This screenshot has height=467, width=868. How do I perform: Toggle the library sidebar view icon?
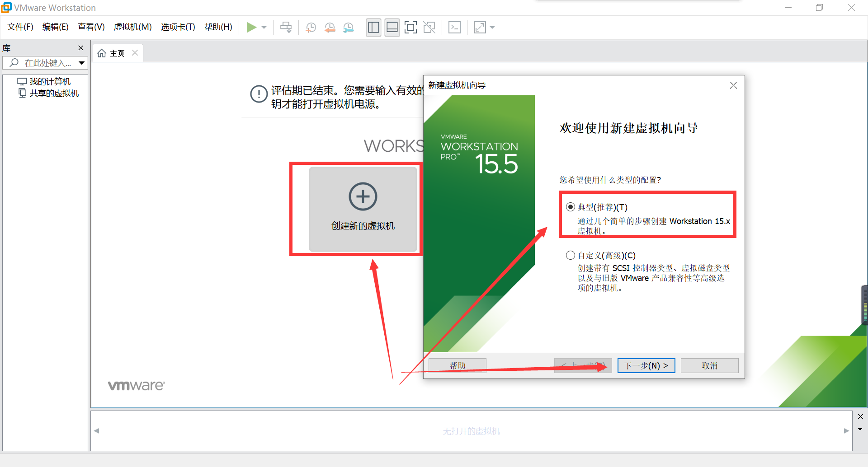tap(373, 28)
